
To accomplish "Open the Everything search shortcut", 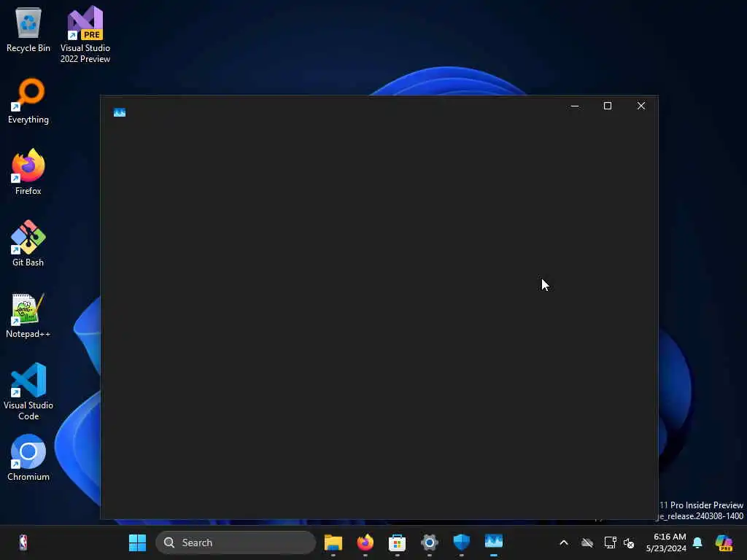I will 28,101.
